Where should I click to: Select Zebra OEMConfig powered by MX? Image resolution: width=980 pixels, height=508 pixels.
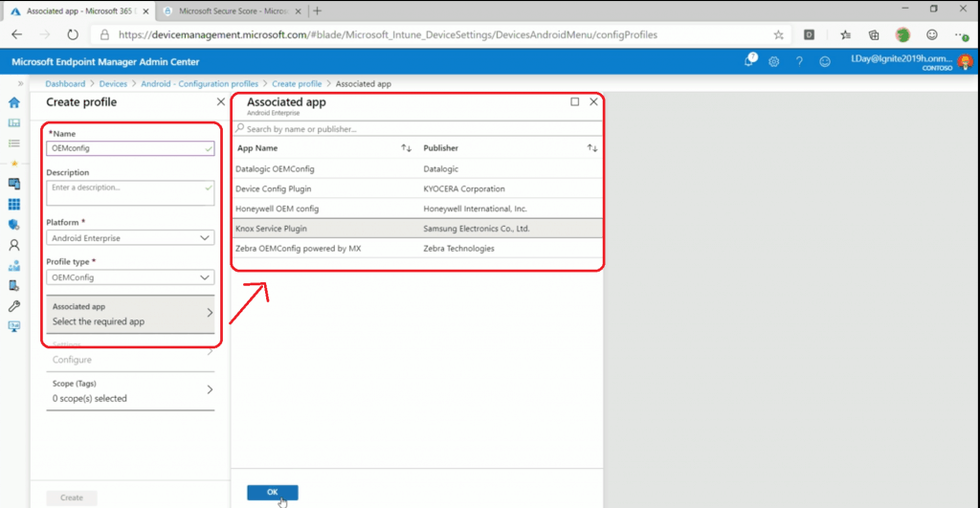pos(417,249)
